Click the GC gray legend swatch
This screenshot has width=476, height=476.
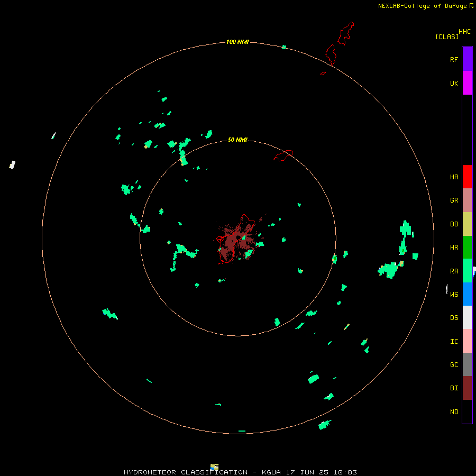point(467,364)
